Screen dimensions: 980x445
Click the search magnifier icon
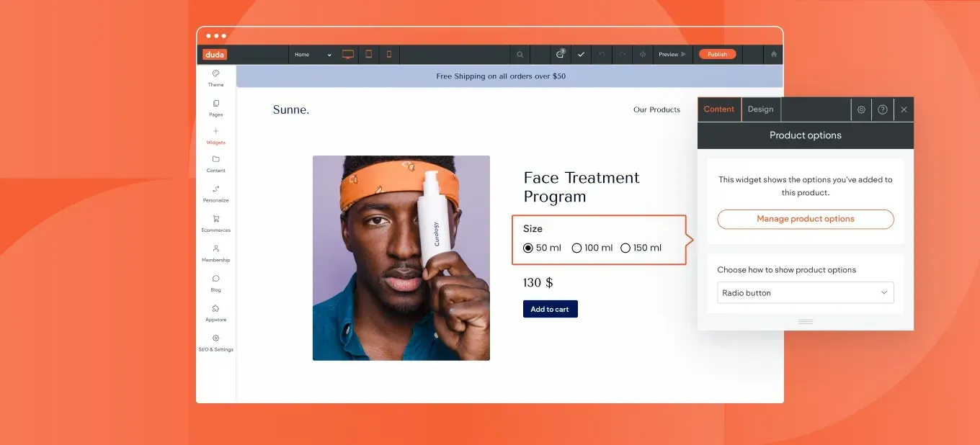(x=520, y=55)
